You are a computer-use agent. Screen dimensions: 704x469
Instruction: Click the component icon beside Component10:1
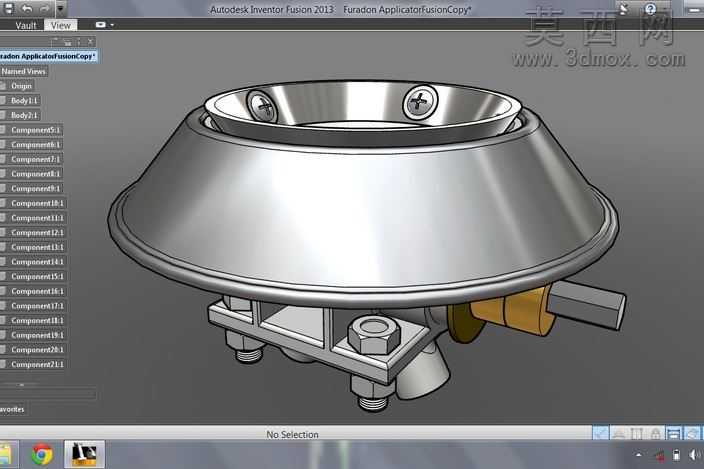3,203
